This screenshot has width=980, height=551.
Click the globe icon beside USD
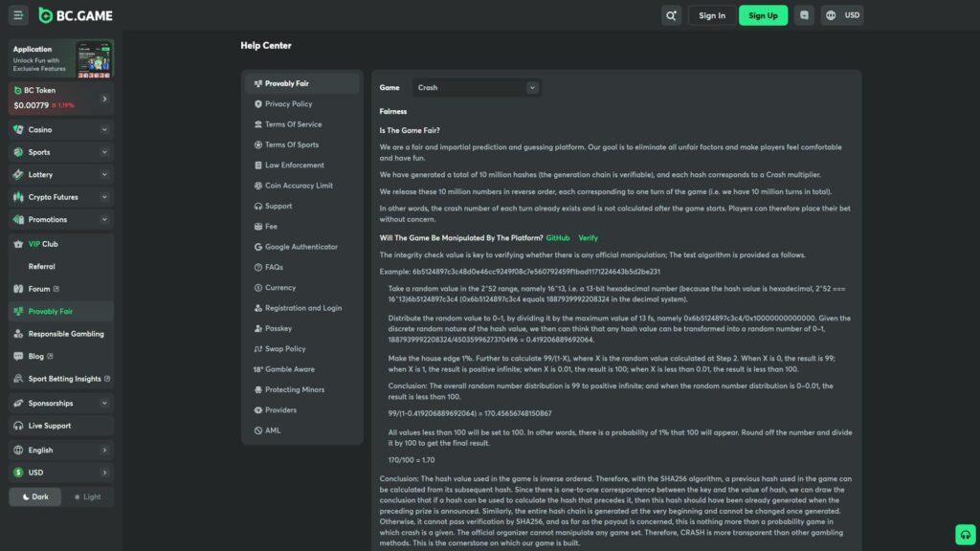coord(831,15)
